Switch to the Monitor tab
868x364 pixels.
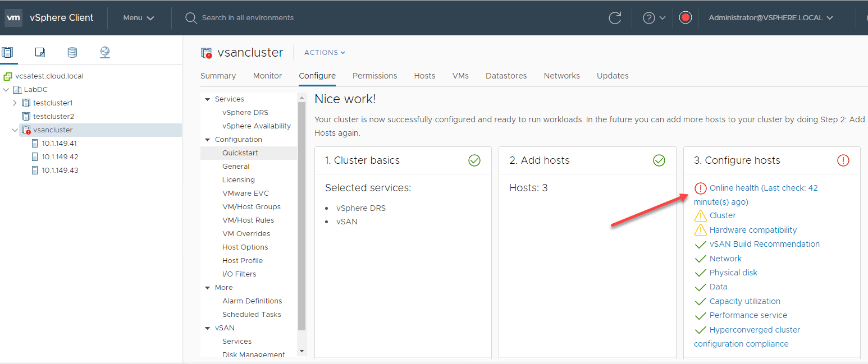(x=267, y=76)
